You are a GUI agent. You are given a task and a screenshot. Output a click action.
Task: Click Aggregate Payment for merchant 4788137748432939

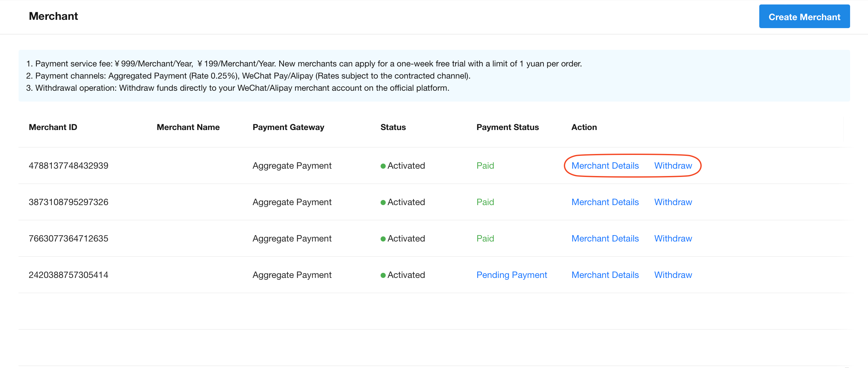point(292,166)
